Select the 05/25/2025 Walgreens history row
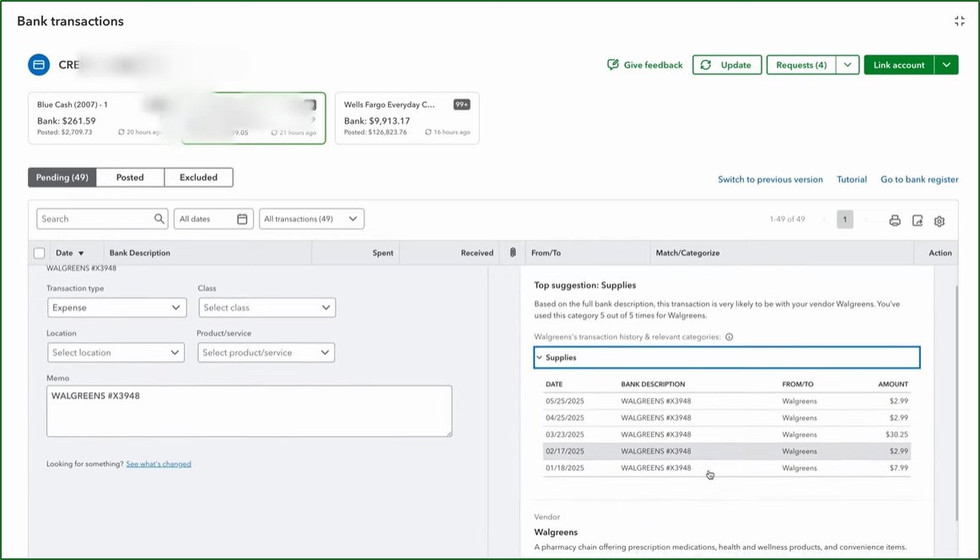 tap(727, 401)
